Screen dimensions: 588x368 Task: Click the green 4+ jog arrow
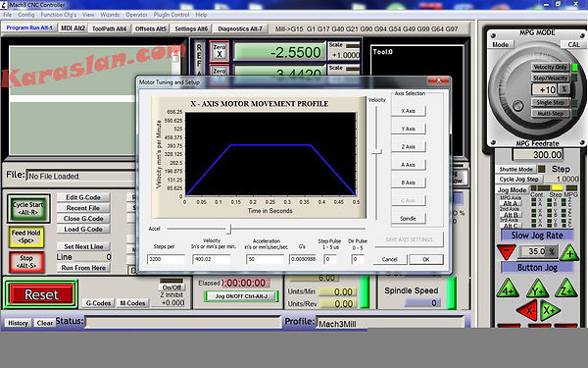508,289
